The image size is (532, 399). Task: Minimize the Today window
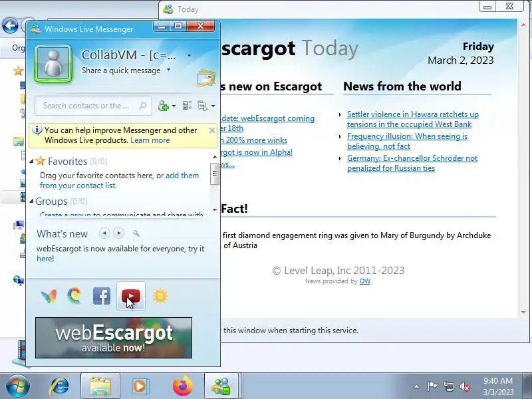pyautogui.click(x=487, y=7)
